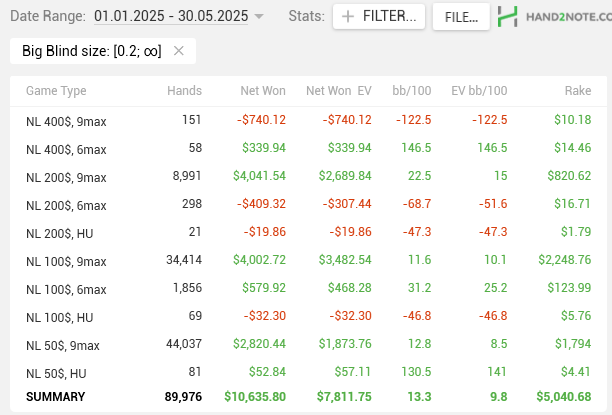Sort table by Net Won column

[x=263, y=91]
